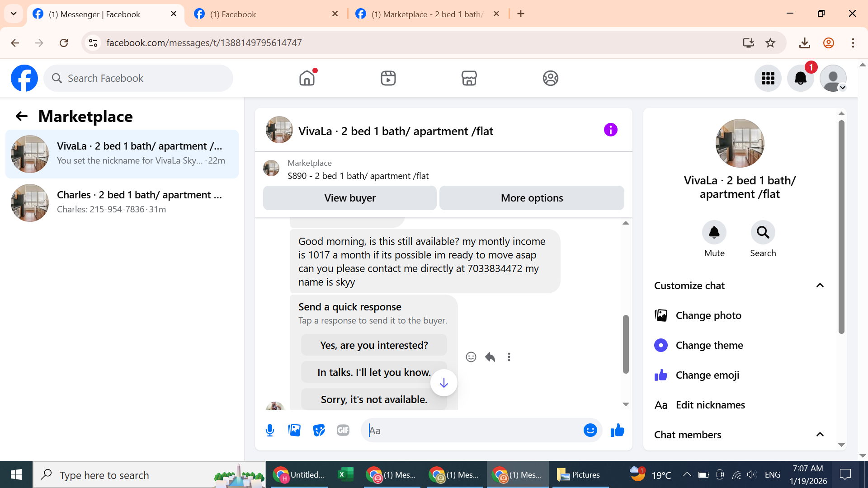Open the sticker picker icon
The width and height of the screenshot is (868, 488).
pos(319,430)
